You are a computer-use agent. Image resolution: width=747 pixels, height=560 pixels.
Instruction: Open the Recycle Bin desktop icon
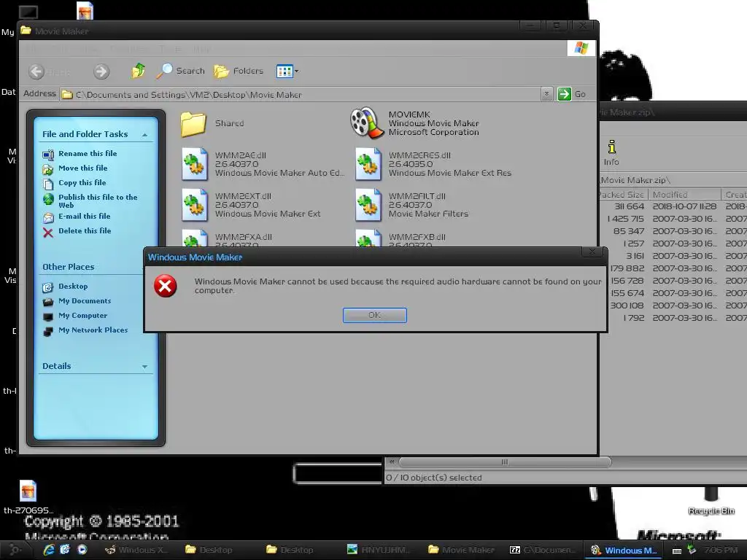(711, 501)
